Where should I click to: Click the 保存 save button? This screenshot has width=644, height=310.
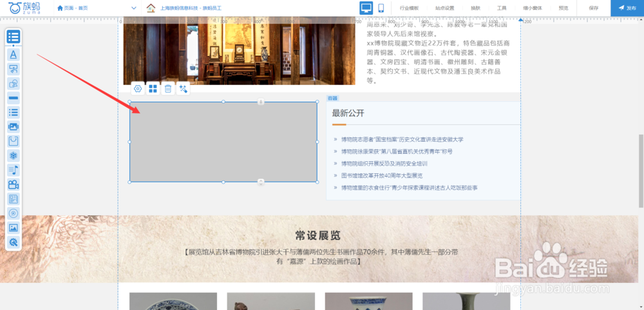pos(594,8)
